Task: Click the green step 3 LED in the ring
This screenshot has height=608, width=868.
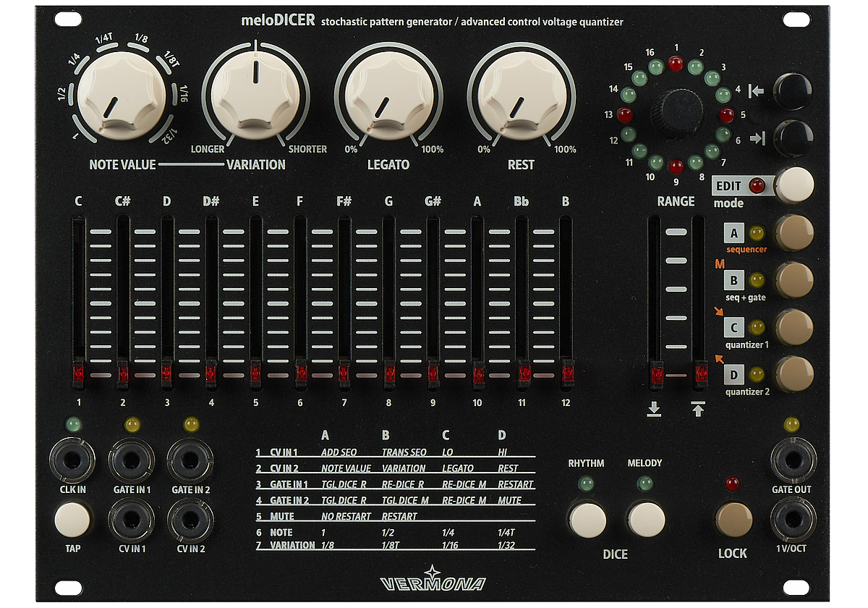Action: tap(712, 79)
